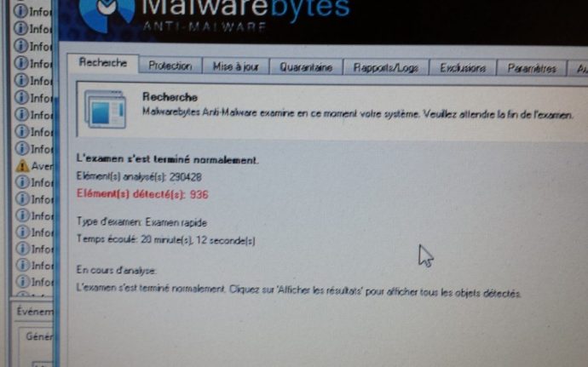The height and width of the screenshot is (367, 588).
Task: Click the Recherche scan window icon
Action: point(105,109)
